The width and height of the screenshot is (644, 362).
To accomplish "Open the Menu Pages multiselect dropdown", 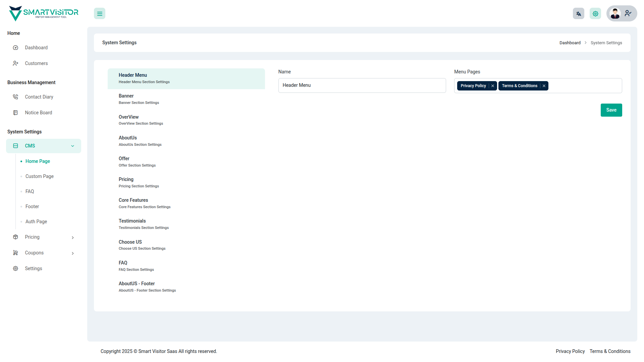I will 585,86.
